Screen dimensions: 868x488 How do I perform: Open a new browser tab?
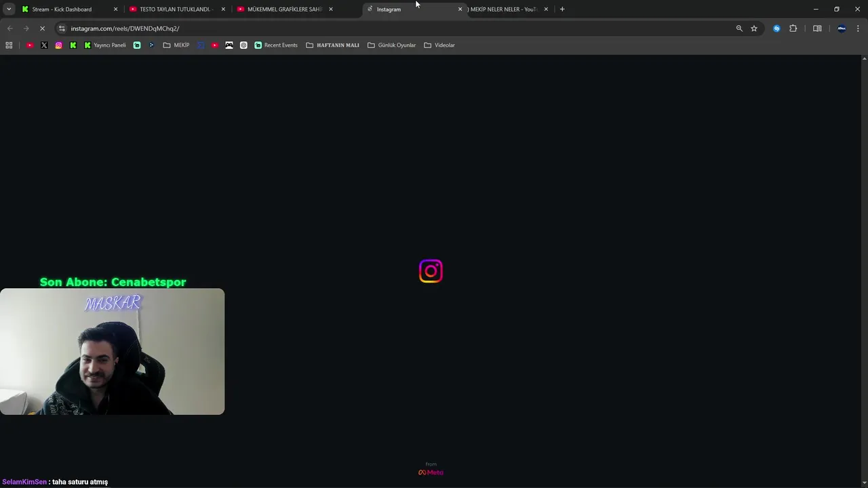[x=562, y=9]
